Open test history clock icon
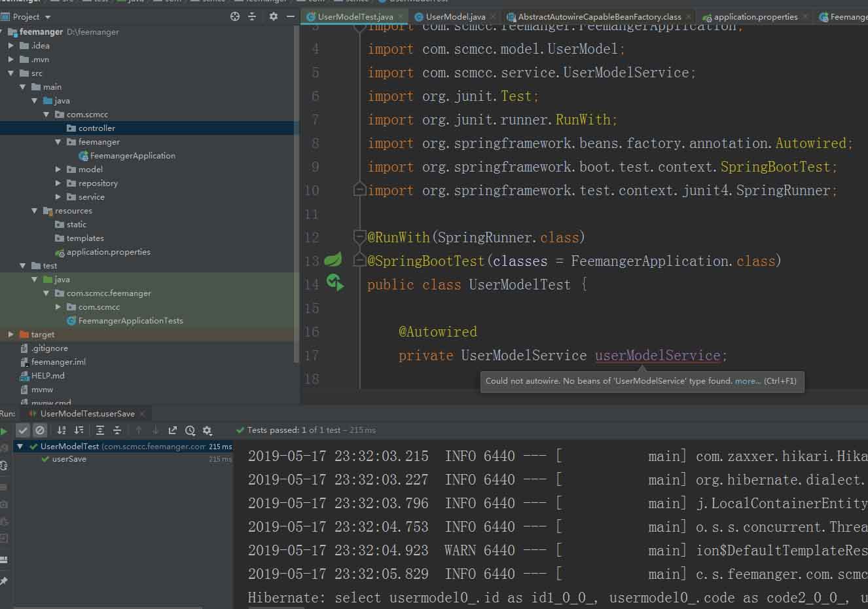868x609 pixels. point(190,430)
